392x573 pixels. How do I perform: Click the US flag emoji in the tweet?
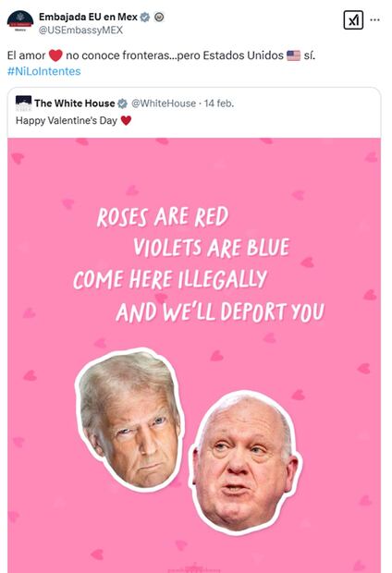click(293, 55)
